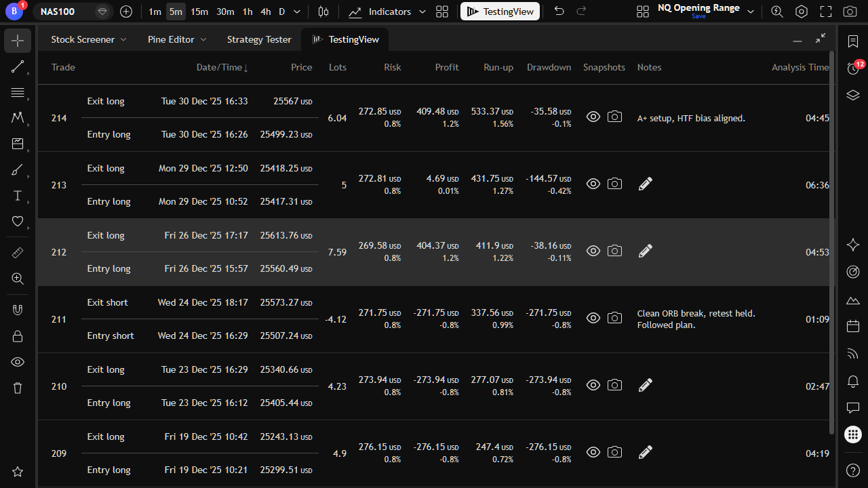Open the calendar panel icon
Screen dimensions: 868x488
853,327
